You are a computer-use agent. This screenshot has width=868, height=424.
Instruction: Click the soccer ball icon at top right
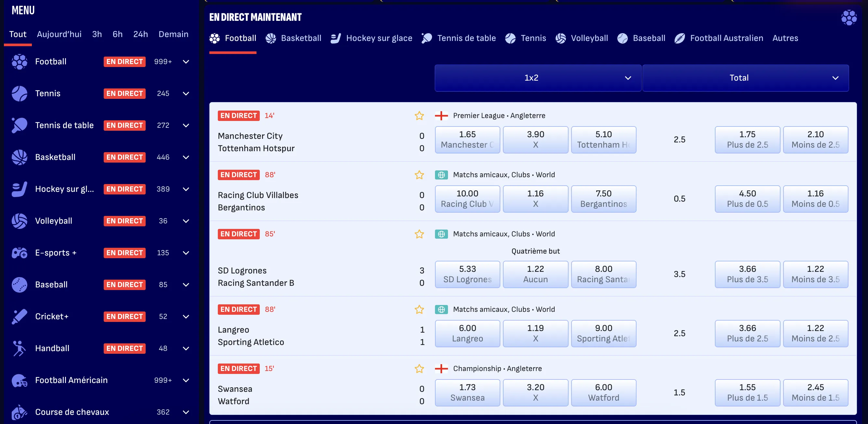pos(849,17)
